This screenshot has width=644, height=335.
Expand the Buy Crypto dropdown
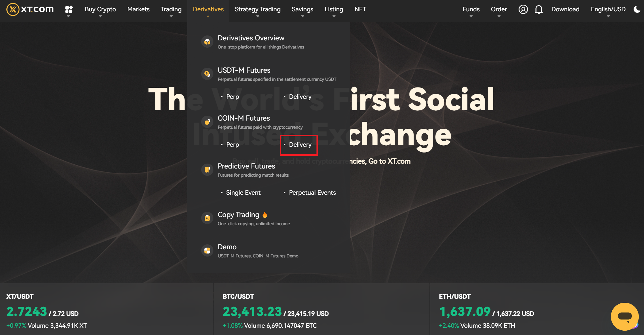(100, 10)
